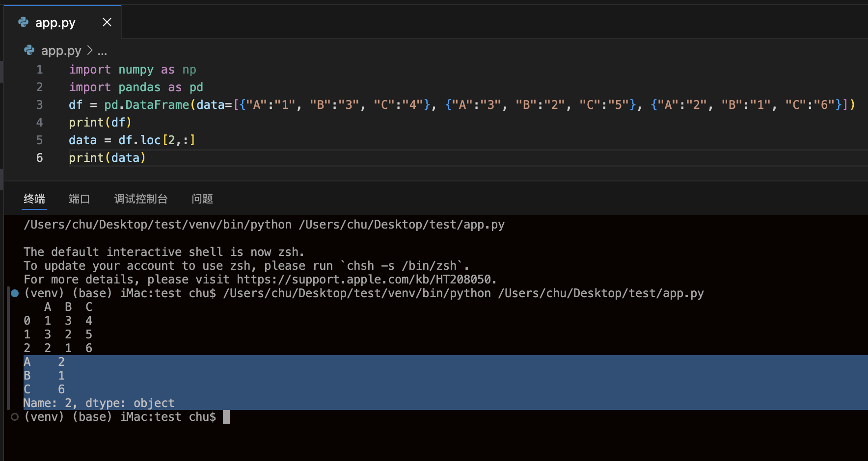Expand the breadcrumb chevron after app.py
868x461 pixels.
tap(90, 51)
